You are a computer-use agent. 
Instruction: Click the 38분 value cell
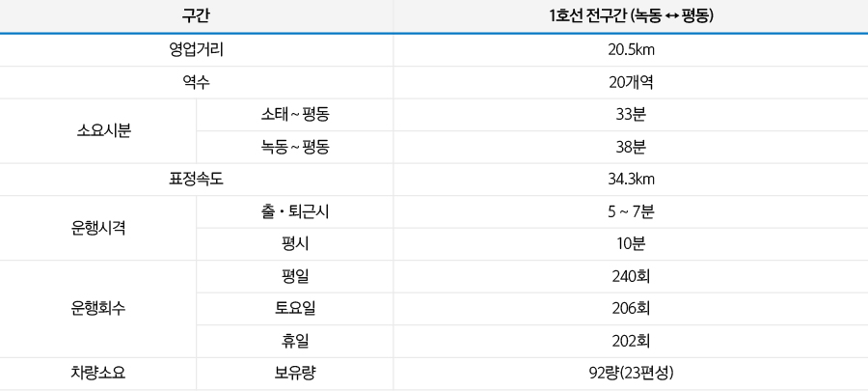(631, 148)
